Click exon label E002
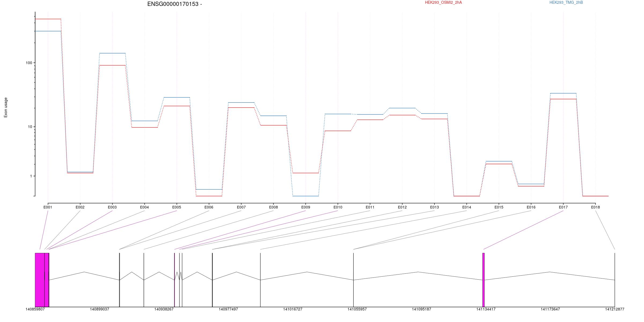The image size is (644, 322). click(x=80, y=207)
